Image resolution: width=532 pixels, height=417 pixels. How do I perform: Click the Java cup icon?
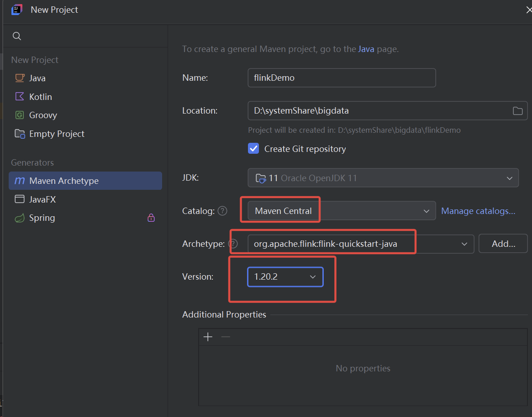point(20,78)
